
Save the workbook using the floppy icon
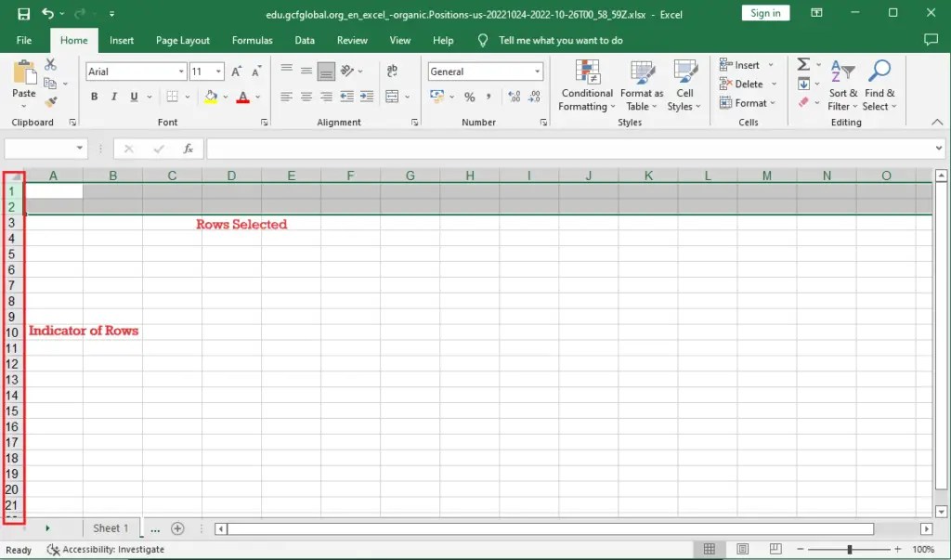[23, 13]
